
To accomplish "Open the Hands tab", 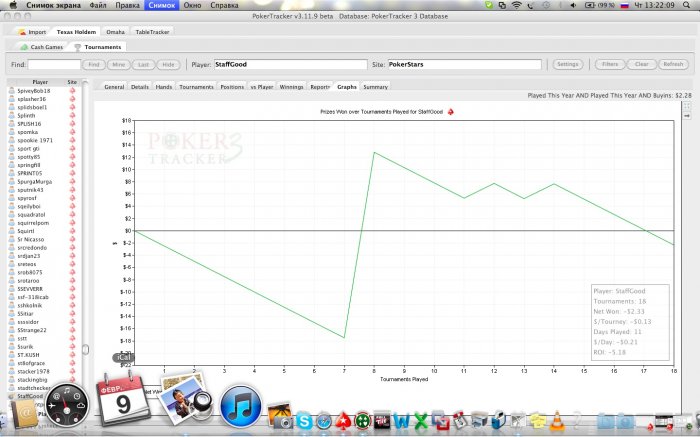I will pos(163,87).
